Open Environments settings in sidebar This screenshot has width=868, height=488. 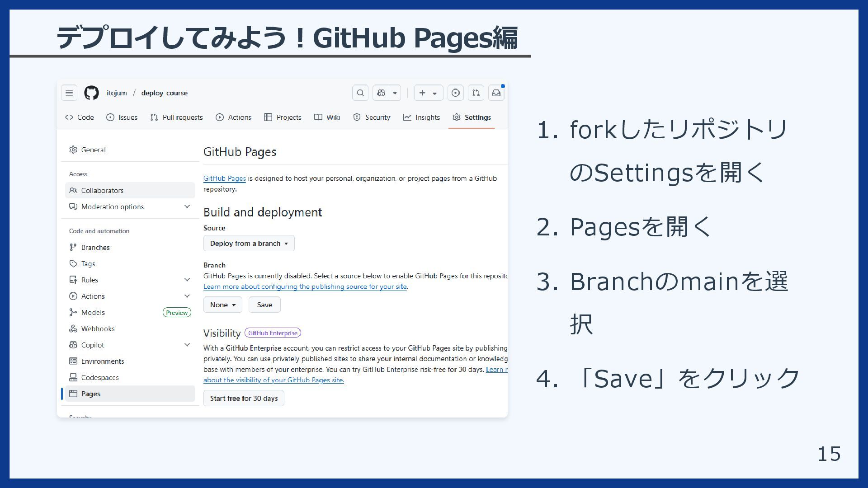coord(130,361)
